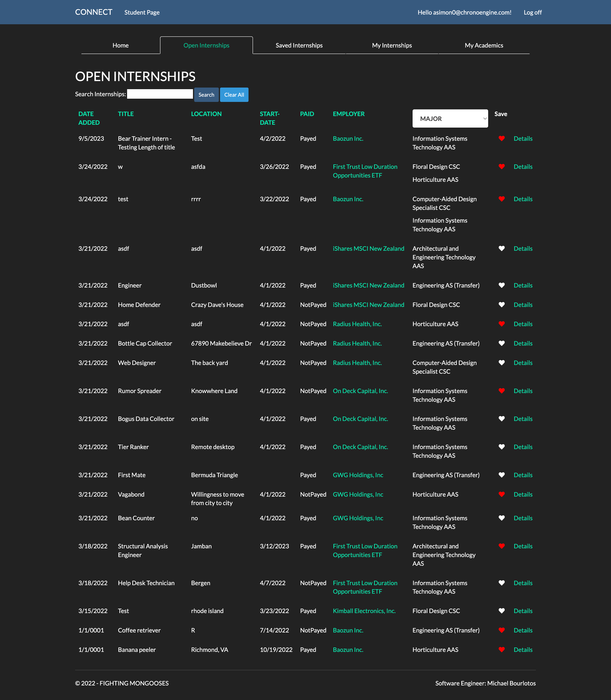
Task: Unsave the Bear Trainer Intern heart icon
Action: point(501,139)
